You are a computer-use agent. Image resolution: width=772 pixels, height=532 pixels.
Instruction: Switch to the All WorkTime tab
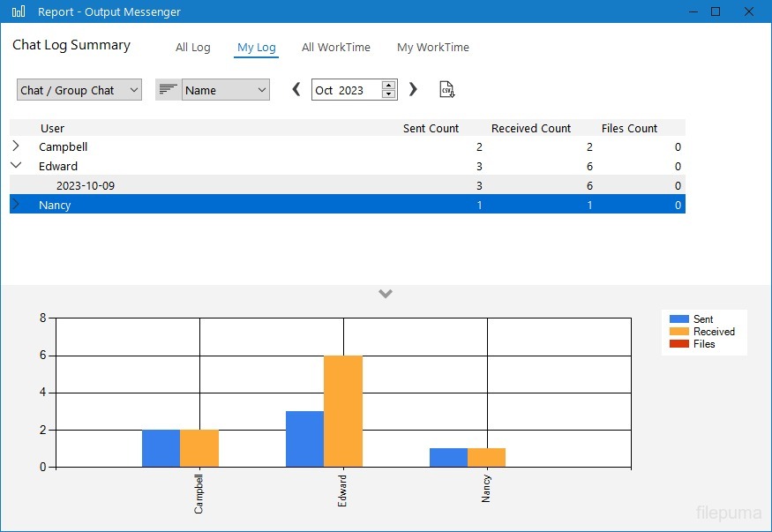pyautogui.click(x=335, y=48)
